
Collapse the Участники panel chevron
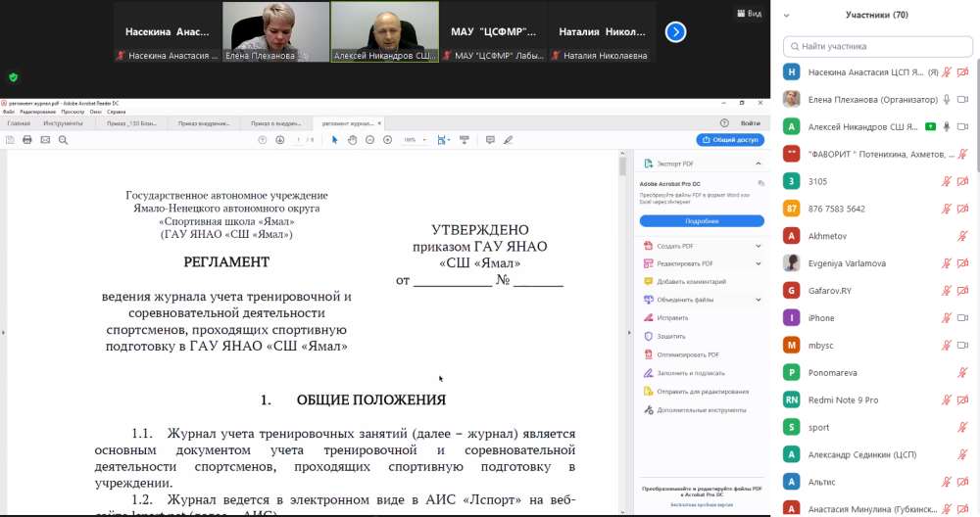(x=788, y=16)
